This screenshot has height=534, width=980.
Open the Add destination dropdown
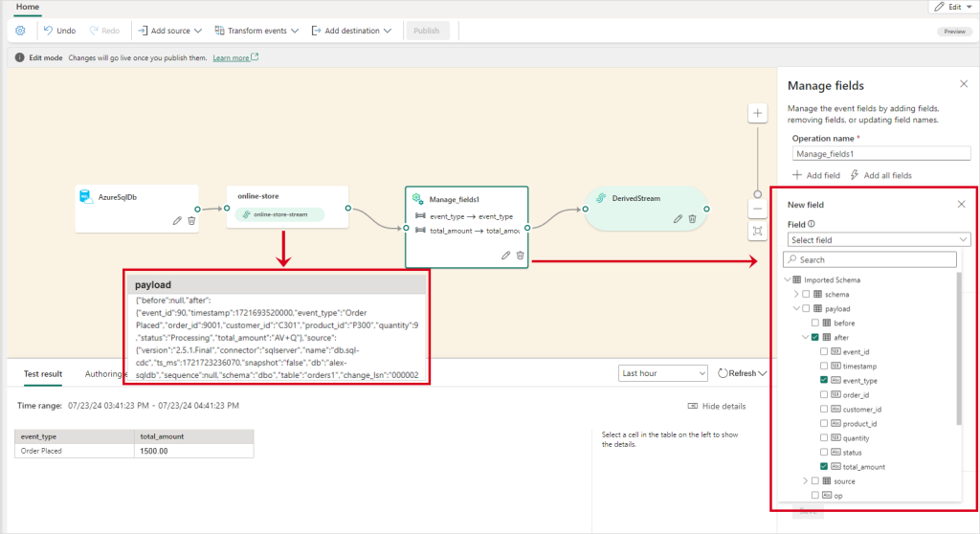[x=351, y=31]
